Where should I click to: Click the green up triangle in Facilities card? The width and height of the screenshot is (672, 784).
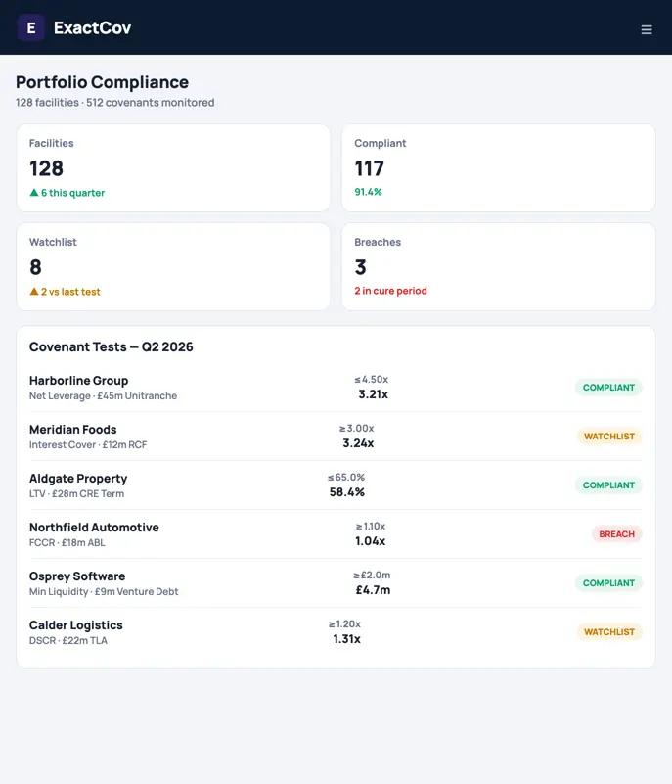(34, 193)
